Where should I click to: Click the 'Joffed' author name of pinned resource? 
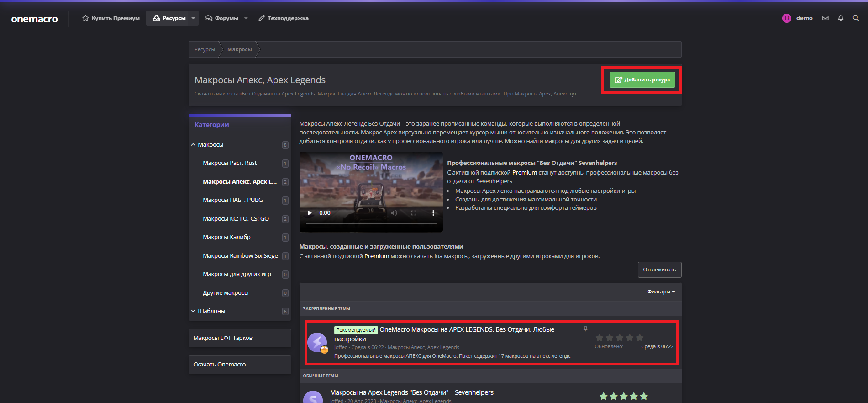tap(341, 348)
